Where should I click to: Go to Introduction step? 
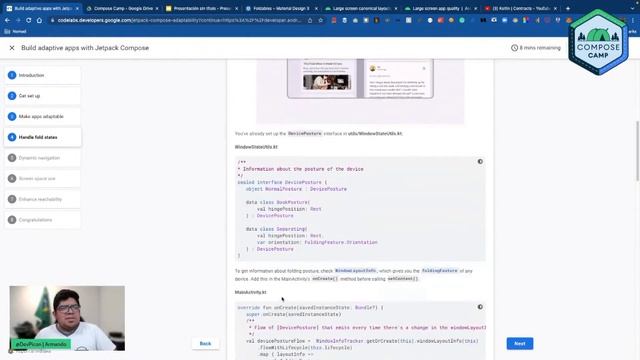tap(43, 76)
